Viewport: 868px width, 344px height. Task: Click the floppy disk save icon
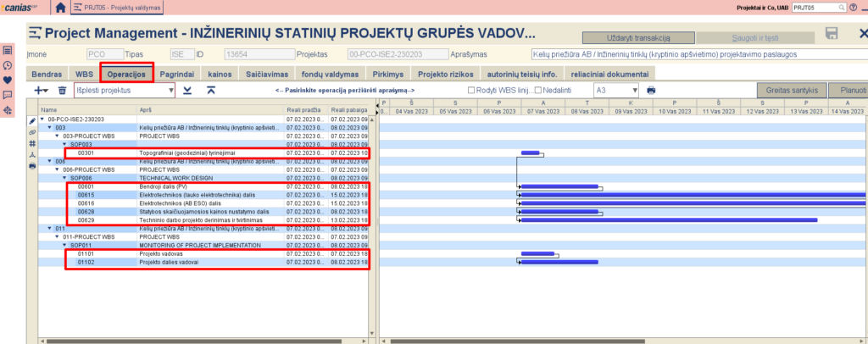click(832, 34)
